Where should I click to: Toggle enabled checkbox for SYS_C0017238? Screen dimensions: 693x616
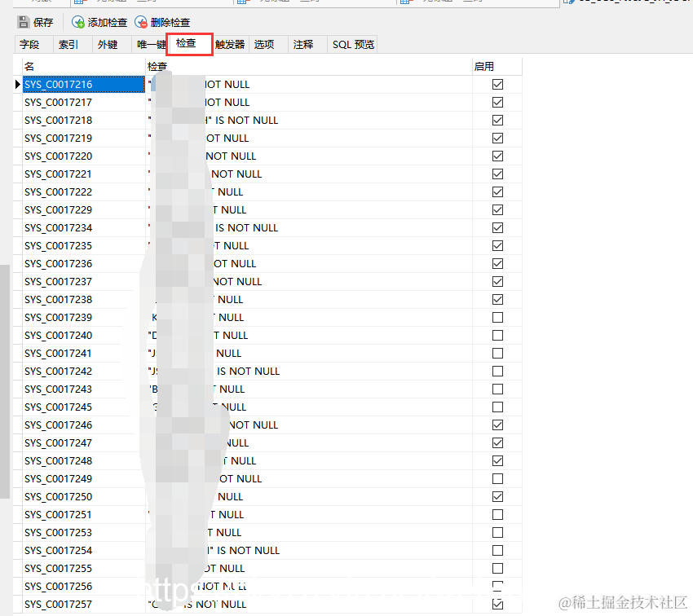[497, 299]
